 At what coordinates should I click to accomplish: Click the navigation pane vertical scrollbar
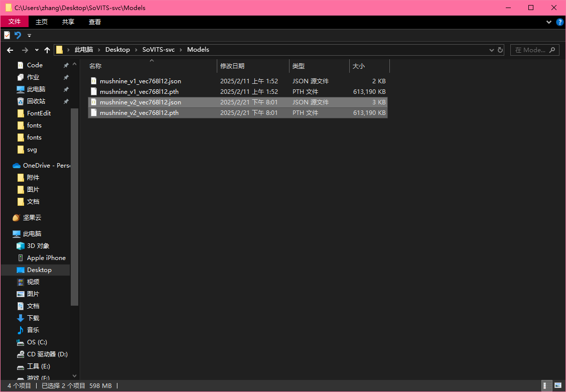(75, 206)
